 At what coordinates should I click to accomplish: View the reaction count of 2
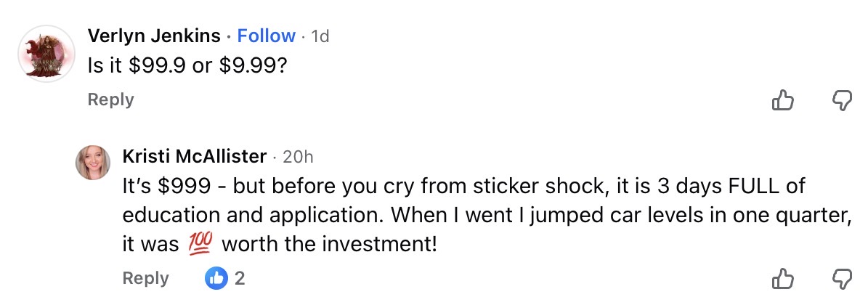click(x=240, y=278)
